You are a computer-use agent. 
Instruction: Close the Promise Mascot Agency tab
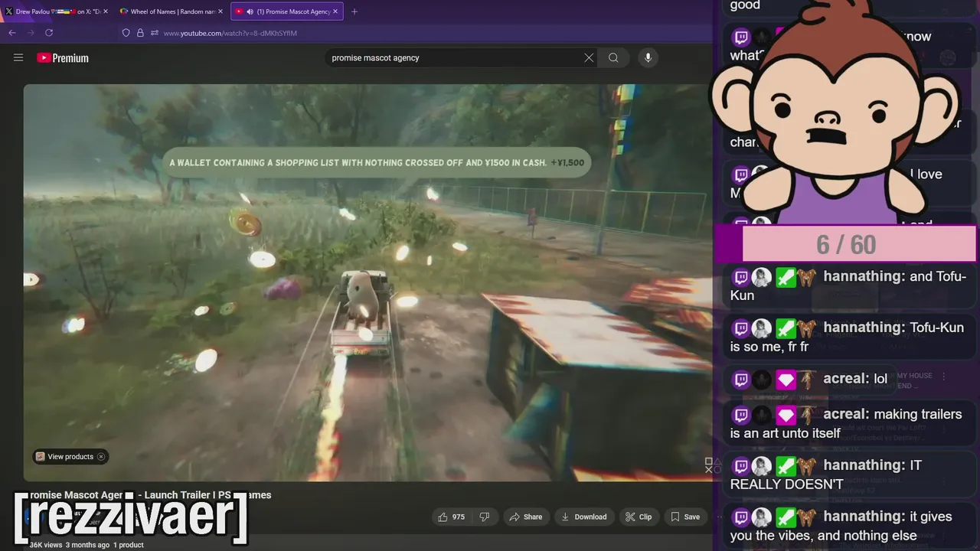pos(335,11)
